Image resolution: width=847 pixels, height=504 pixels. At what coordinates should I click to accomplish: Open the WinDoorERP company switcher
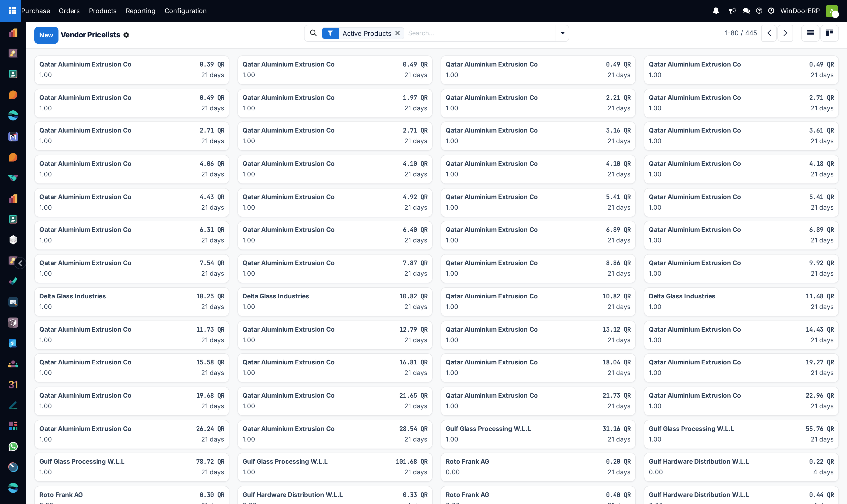(x=800, y=11)
